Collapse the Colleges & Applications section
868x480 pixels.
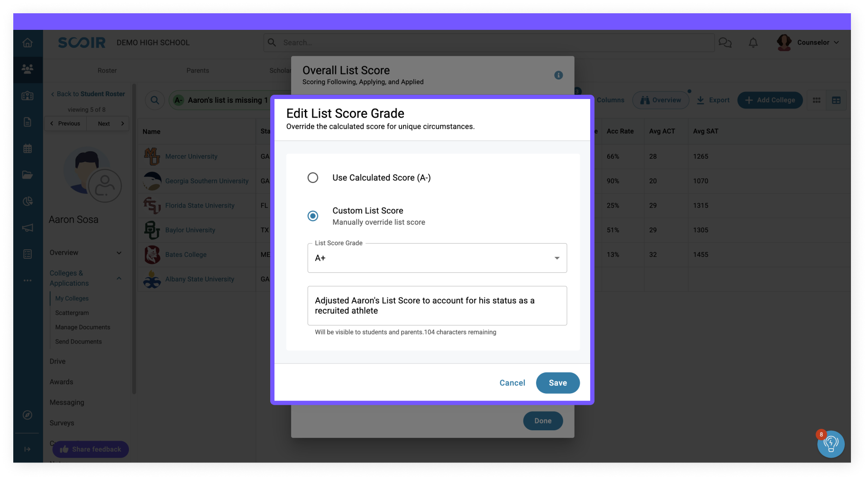[86, 278]
